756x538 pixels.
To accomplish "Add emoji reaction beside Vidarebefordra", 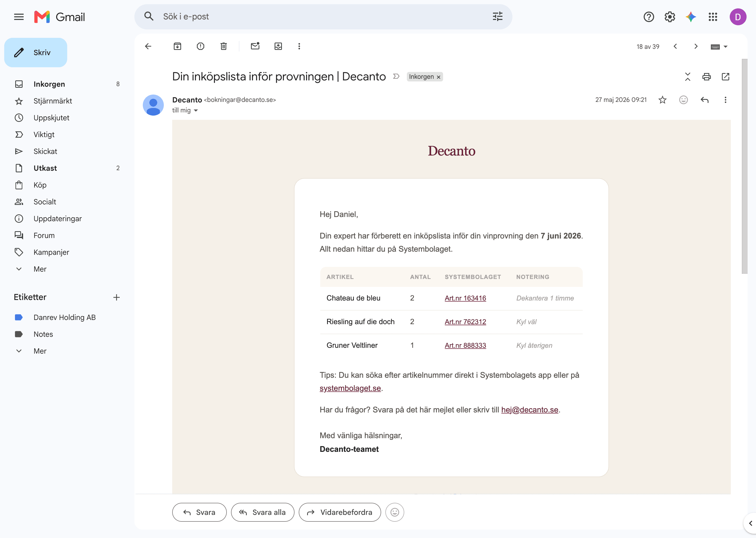I will (x=395, y=512).
